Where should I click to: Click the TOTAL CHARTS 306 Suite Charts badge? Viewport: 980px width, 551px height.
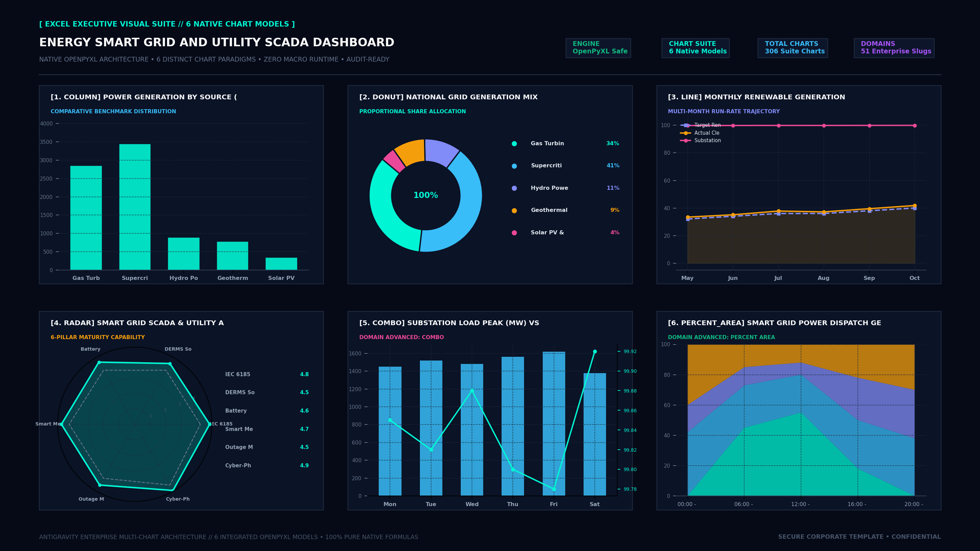pyautogui.click(x=793, y=48)
